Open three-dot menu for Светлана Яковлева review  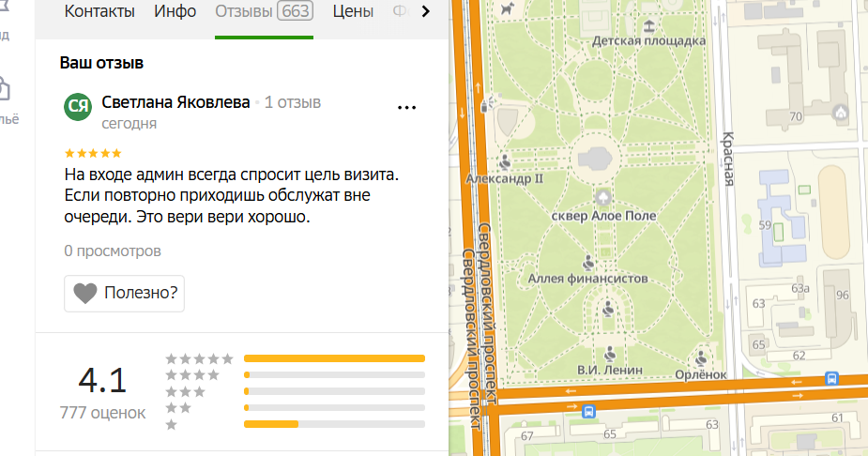coord(407,108)
